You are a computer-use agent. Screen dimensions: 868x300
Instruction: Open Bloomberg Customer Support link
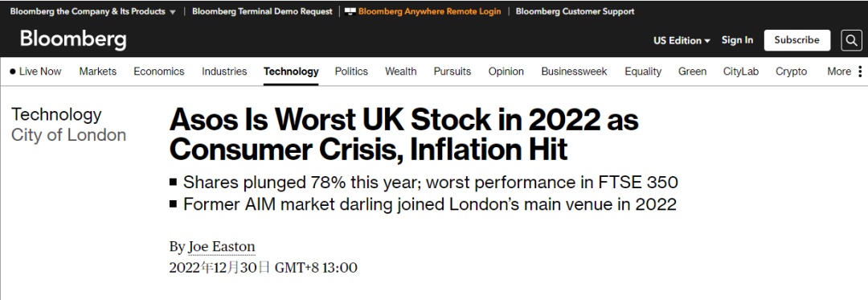pos(575,11)
